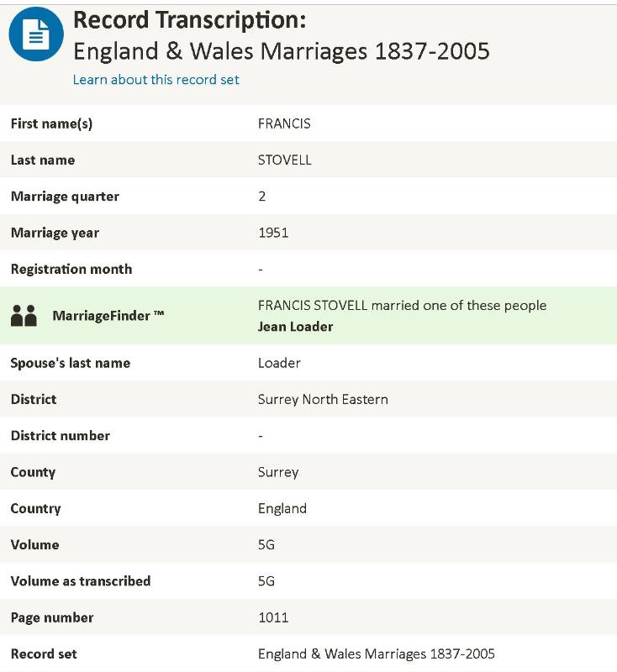Open the Jean Loader spouse link
Viewport: 617px width, 672px height.
pyautogui.click(x=295, y=327)
